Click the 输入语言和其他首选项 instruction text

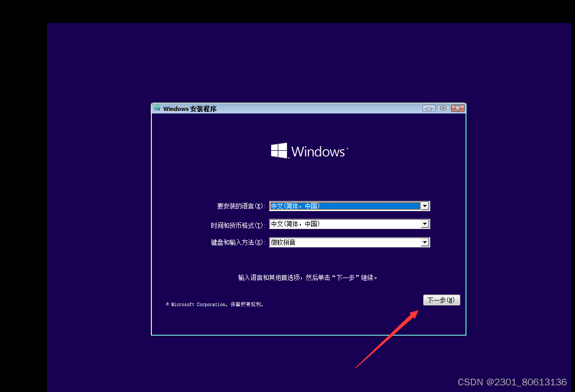[307, 278]
